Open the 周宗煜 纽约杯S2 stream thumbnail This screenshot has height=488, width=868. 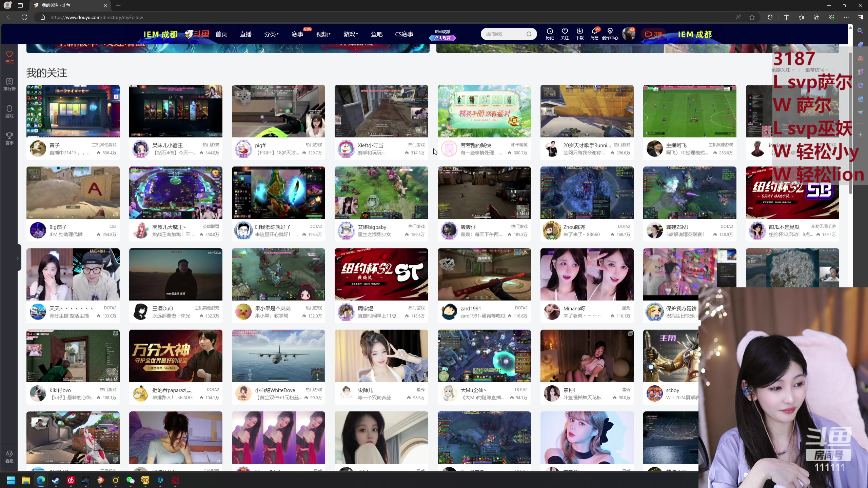[x=381, y=274]
